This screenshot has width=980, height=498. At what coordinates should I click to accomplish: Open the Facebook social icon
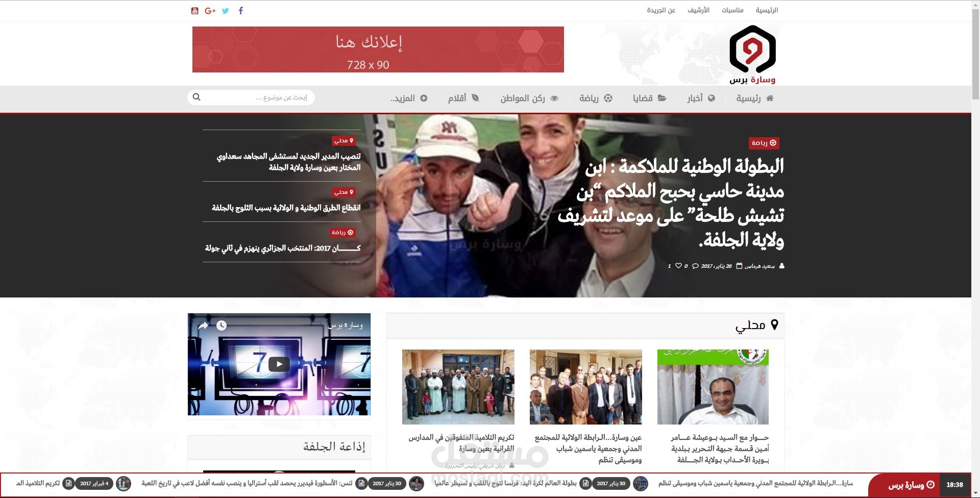241,11
